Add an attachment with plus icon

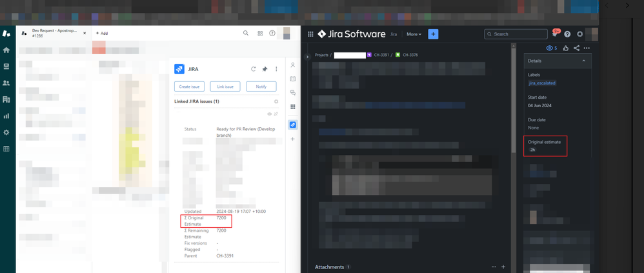[503, 267]
